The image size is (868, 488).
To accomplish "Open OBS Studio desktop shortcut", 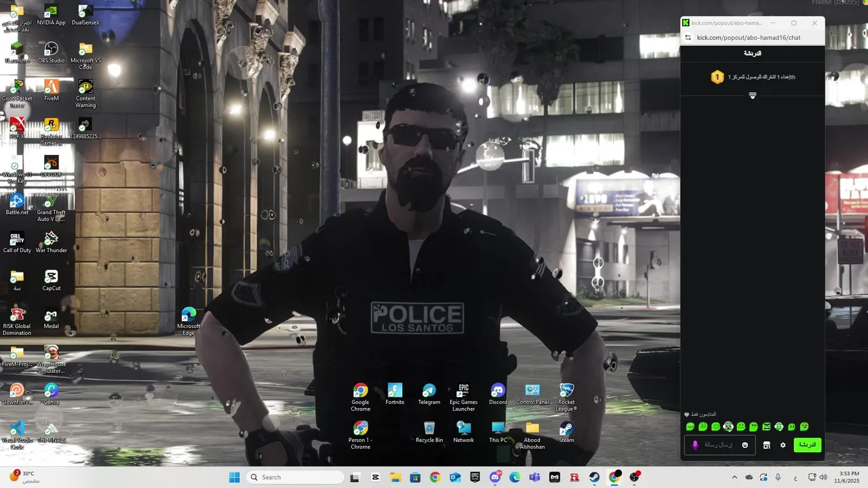I will pyautogui.click(x=52, y=53).
